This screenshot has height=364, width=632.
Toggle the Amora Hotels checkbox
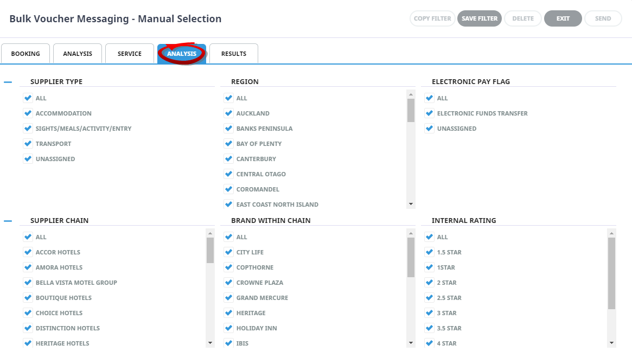pos(28,267)
